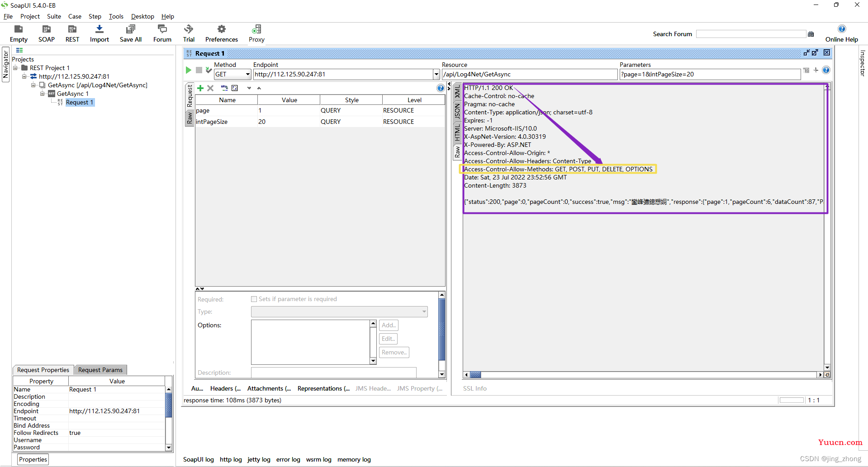The width and height of the screenshot is (868, 467).
Task: Click add request to test case icon
Action: (x=208, y=70)
